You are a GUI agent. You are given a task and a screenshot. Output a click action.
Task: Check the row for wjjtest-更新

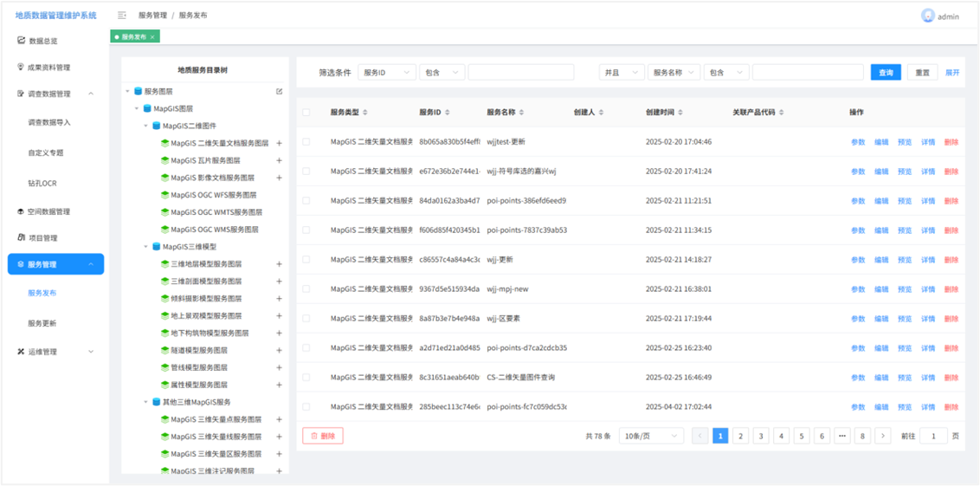coord(306,142)
